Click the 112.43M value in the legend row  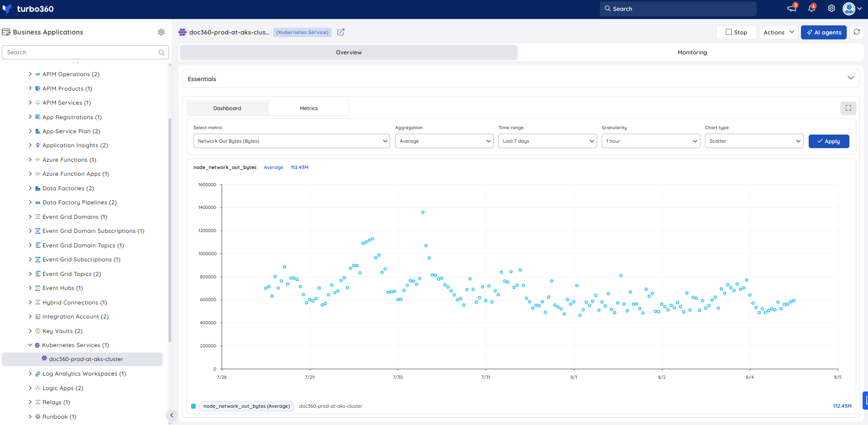click(x=842, y=406)
